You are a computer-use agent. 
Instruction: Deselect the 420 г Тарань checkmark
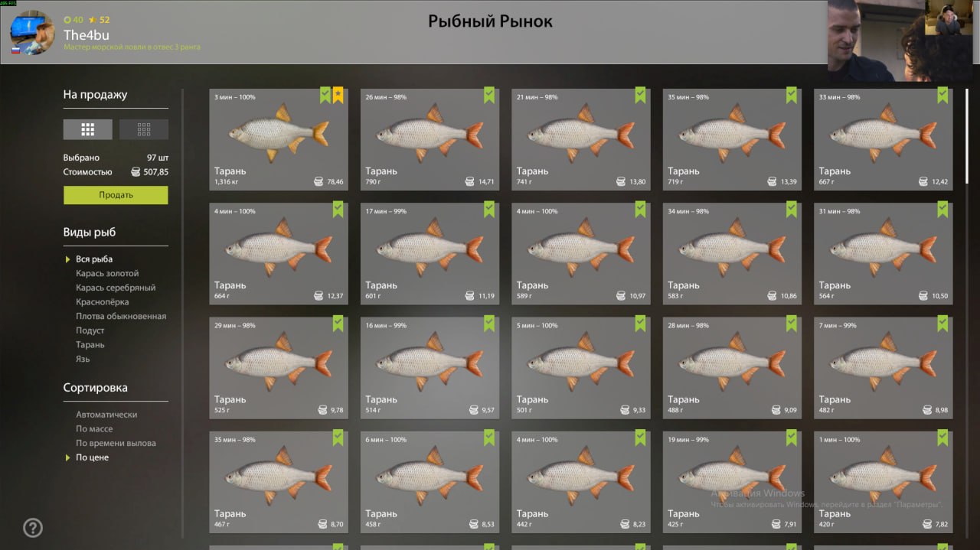(x=942, y=438)
